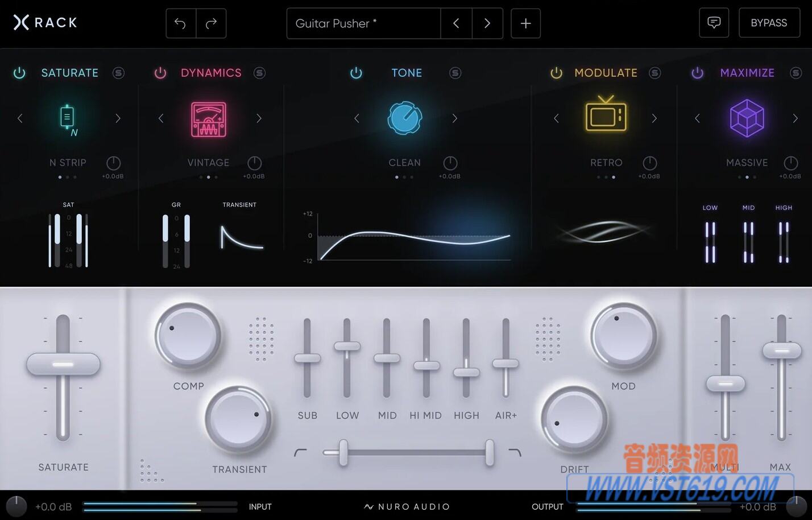Click next arrow on Saturate module
Viewport: 812px width, 520px height.
pos(118,118)
